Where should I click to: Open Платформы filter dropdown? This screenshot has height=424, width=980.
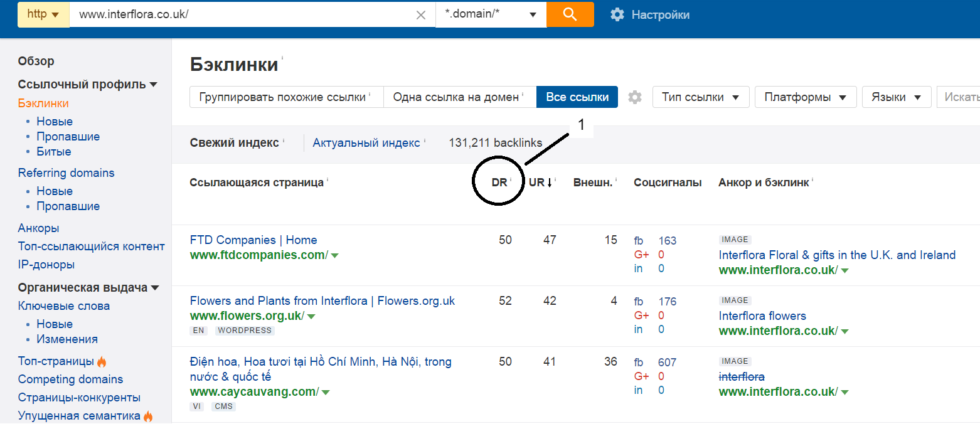(x=806, y=97)
